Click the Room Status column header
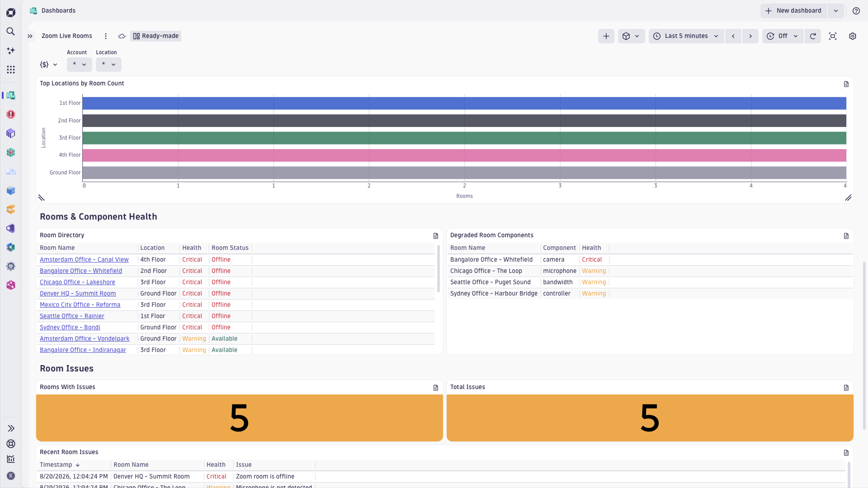The width and height of the screenshot is (868, 488). pos(230,248)
